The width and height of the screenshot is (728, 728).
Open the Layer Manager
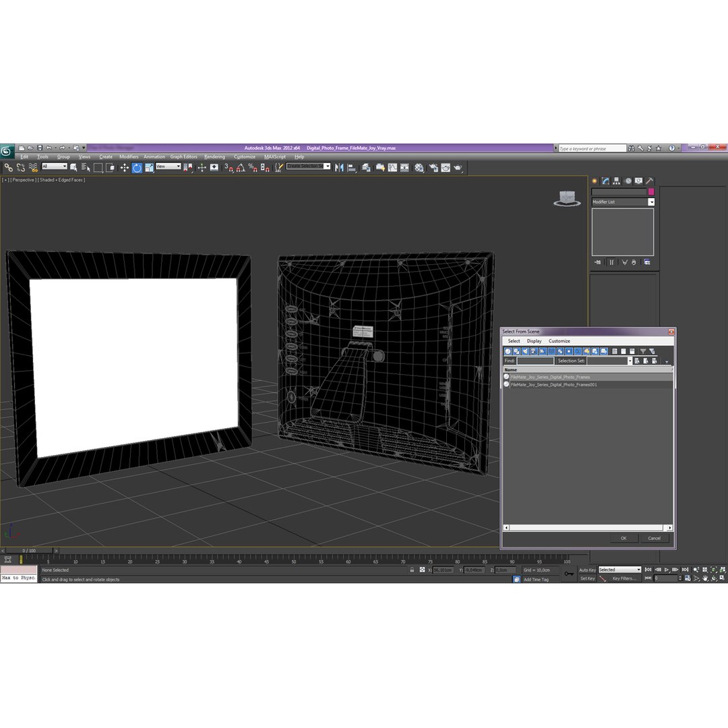tap(366, 168)
